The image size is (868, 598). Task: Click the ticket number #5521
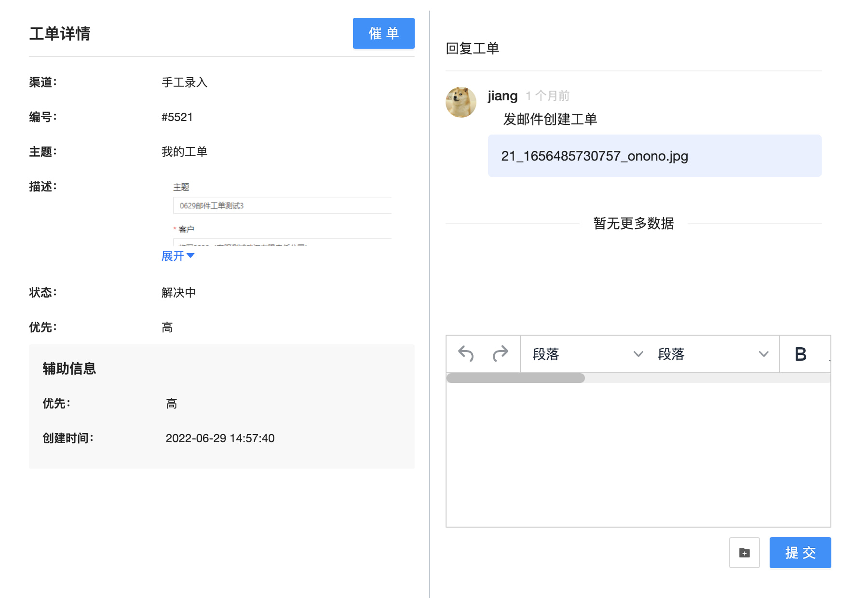click(177, 117)
